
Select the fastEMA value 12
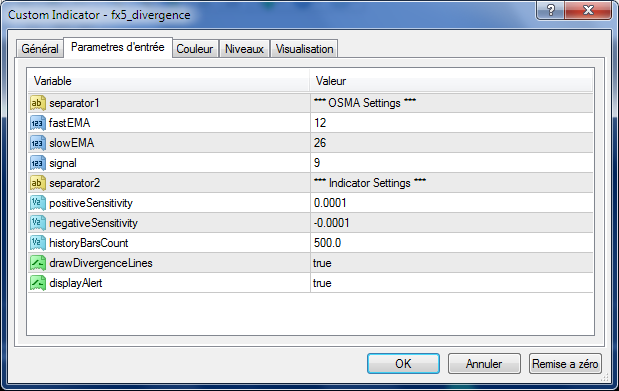(x=452, y=123)
